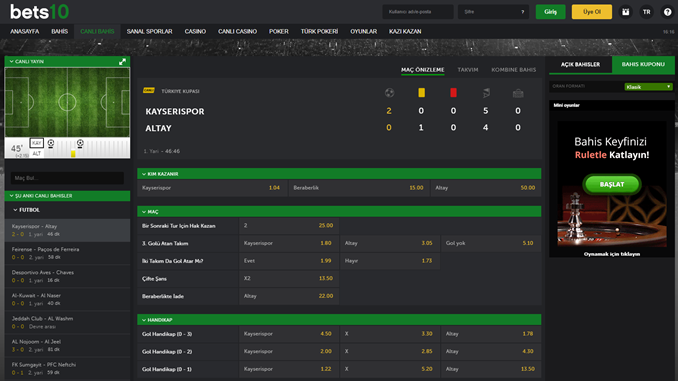Click Oynamak için tıklayın link
The height and width of the screenshot is (381, 678).
point(612,254)
